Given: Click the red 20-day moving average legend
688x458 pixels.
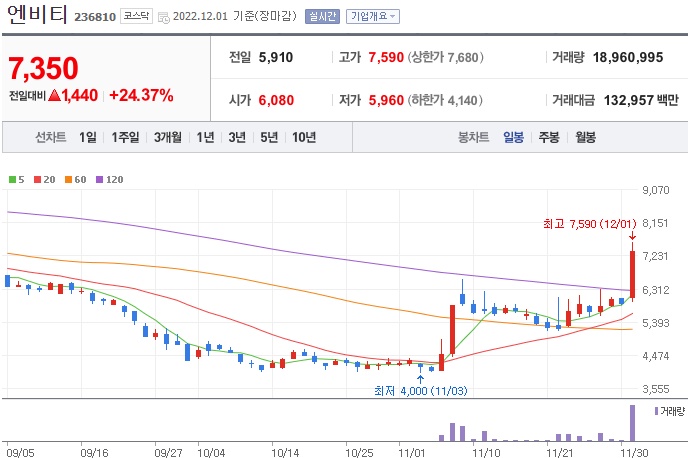Looking at the screenshot, I should [46, 179].
